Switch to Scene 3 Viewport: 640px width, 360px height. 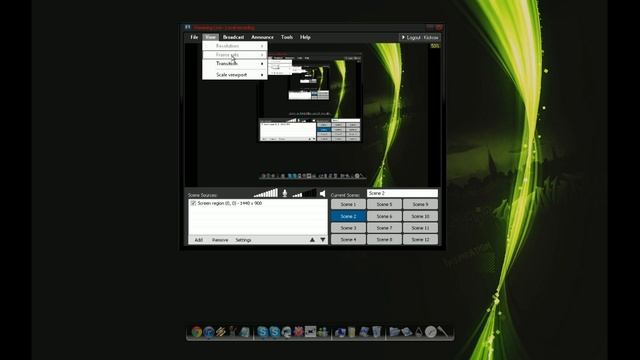click(348, 228)
